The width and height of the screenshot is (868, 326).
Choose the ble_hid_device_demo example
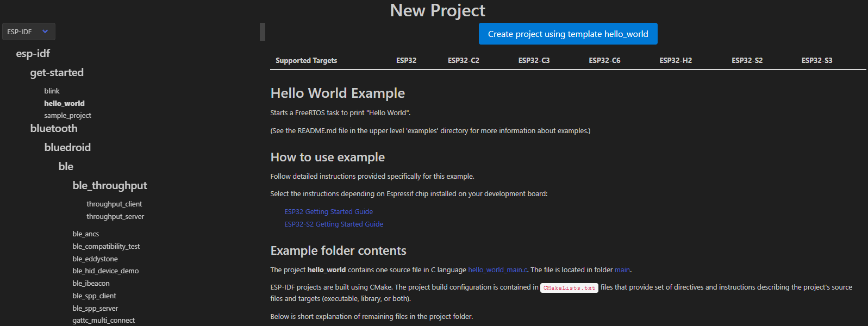(x=105, y=271)
